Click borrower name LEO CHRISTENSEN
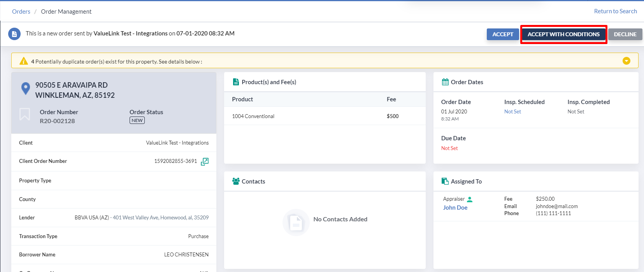Screen dimensions: 644x272 click(186, 254)
